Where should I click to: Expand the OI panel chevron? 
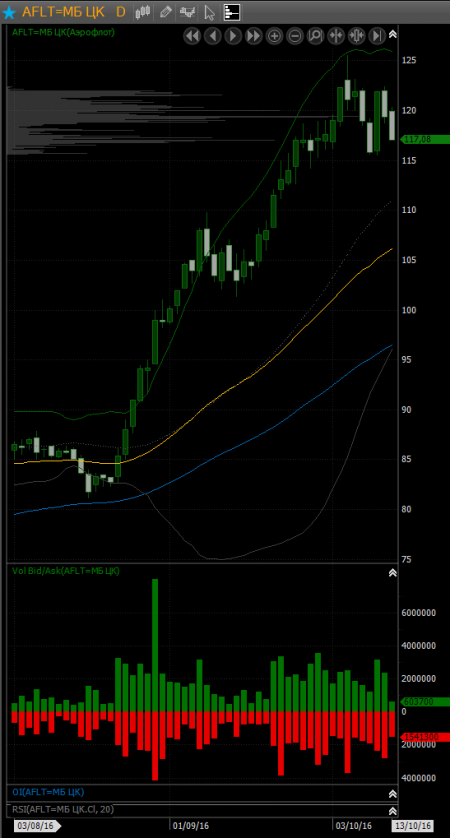coord(393,794)
